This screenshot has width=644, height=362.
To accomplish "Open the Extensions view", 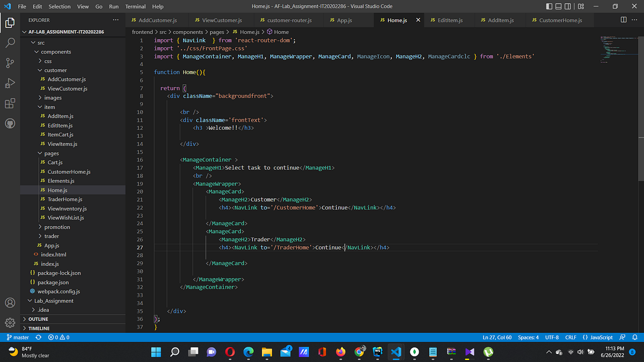I will [10, 104].
